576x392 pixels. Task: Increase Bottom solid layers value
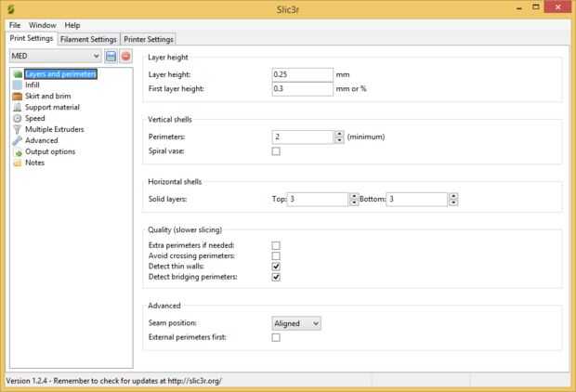click(x=453, y=196)
